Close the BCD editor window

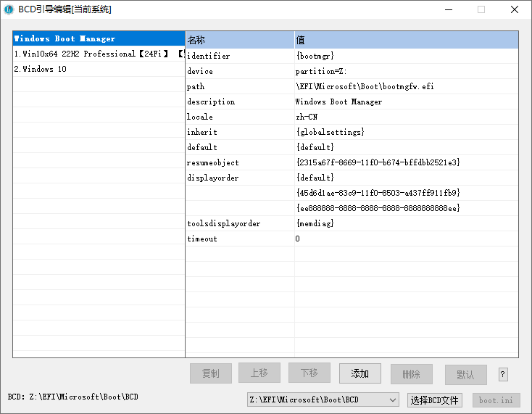pos(513,9)
